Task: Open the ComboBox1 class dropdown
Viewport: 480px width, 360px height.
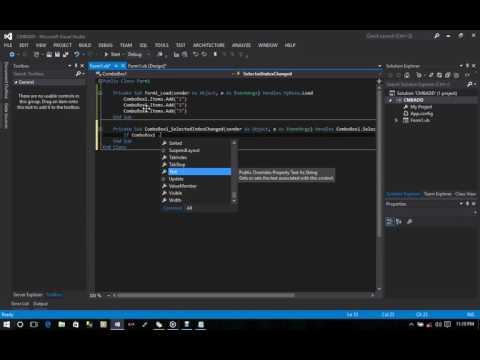Action: click(x=165, y=74)
